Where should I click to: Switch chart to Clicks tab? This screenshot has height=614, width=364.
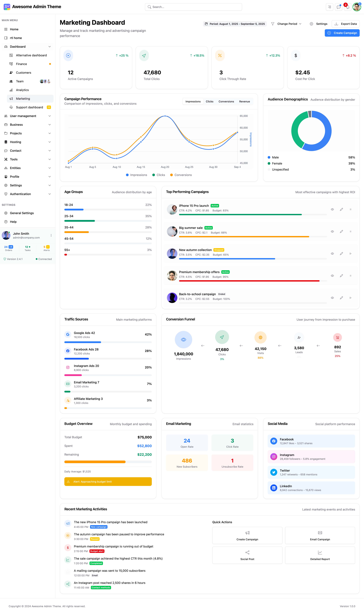210,101
